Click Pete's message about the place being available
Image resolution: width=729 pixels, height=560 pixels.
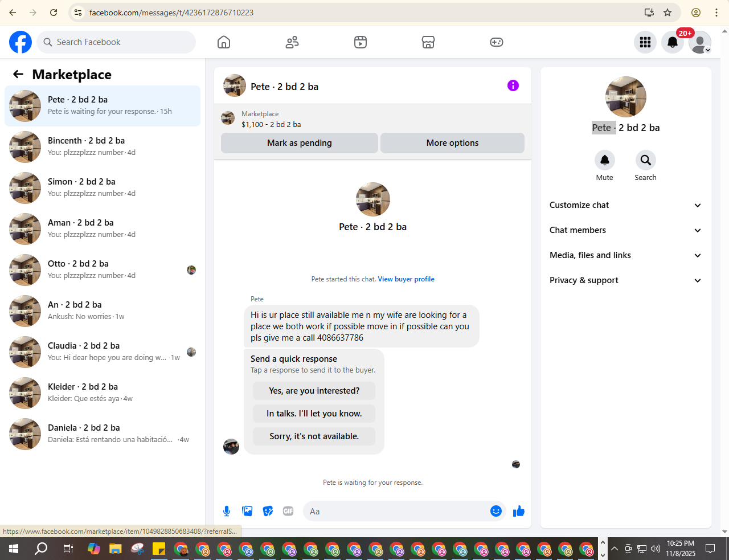(x=361, y=326)
